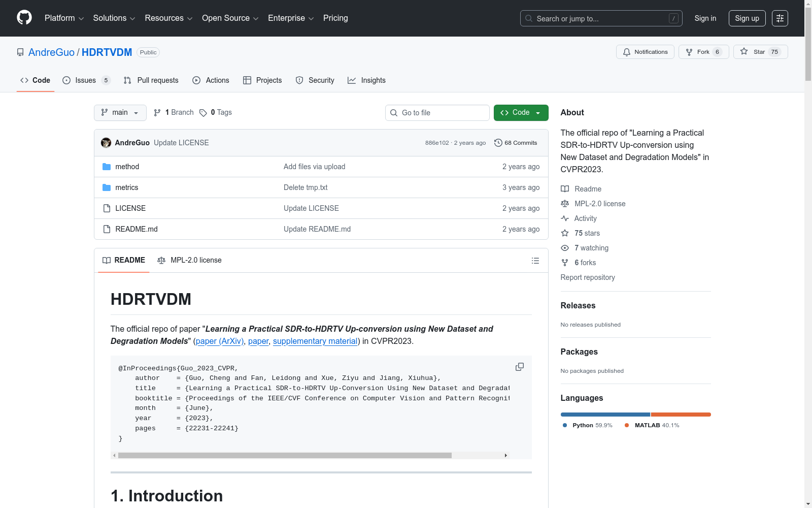Open Report repository link
The image size is (812, 508).
[x=588, y=277]
